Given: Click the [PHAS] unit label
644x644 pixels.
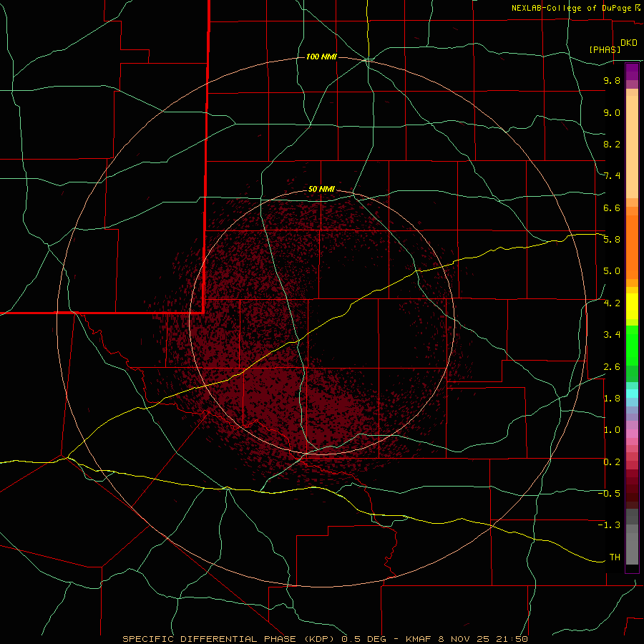Looking at the screenshot, I should [x=605, y=49].
